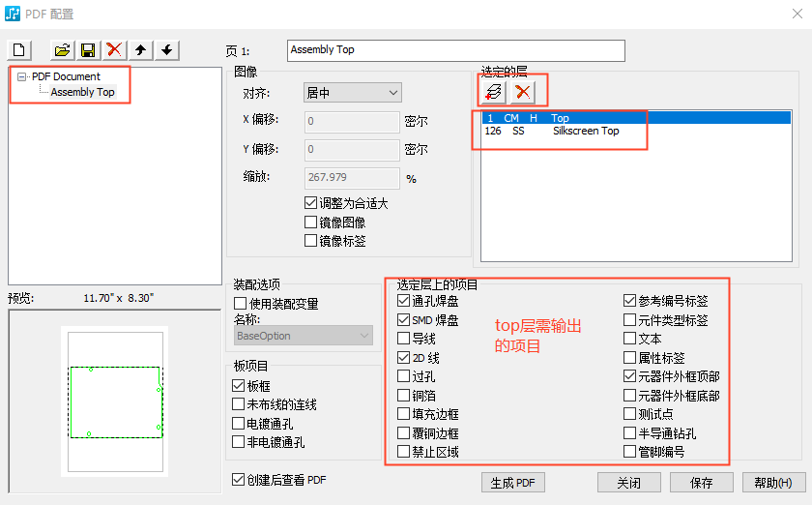Enable 使用装配变量 checkbox

tap(241, 304)
